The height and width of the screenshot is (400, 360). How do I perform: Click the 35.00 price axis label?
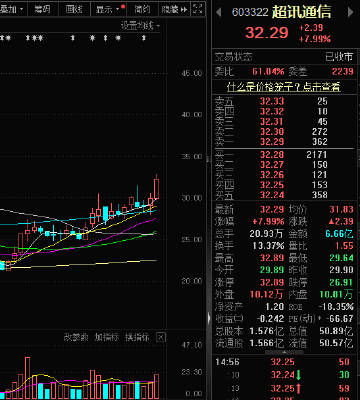[192, 156]
